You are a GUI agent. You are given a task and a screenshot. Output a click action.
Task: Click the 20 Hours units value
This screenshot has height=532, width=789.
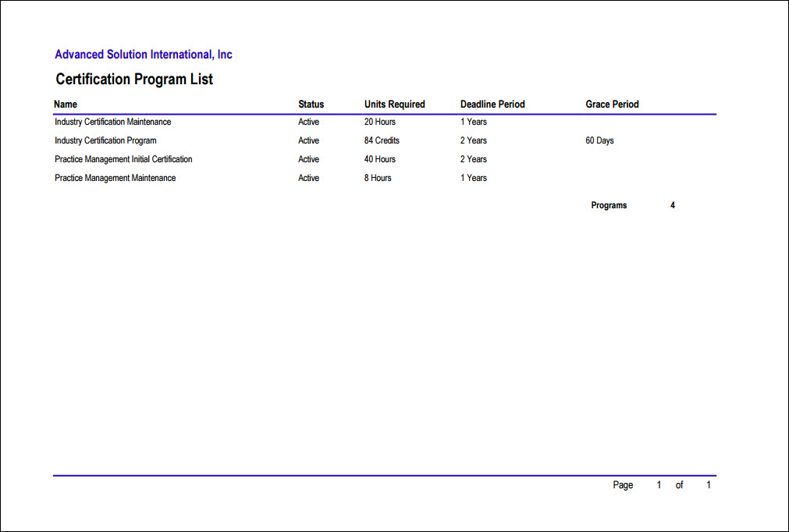click(380, 122)
